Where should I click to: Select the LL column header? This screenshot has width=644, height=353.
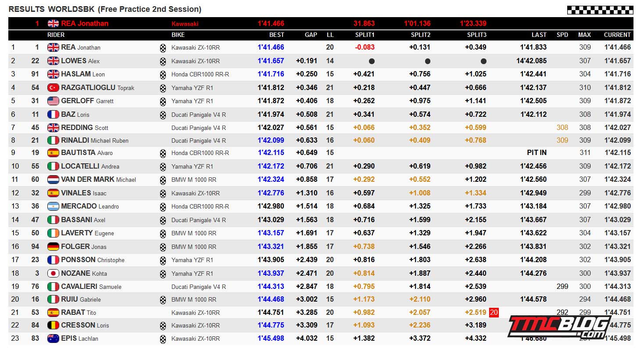coord(330,35)
